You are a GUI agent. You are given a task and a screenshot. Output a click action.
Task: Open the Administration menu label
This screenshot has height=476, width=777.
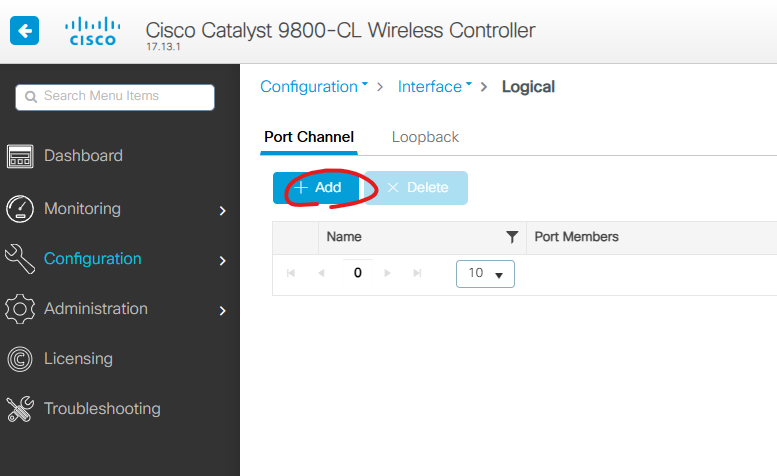(96, 309)
